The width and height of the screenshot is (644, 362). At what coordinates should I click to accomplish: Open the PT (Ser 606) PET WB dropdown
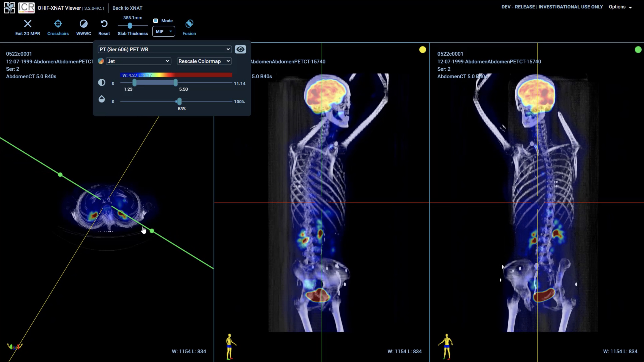tap(165, 49)
